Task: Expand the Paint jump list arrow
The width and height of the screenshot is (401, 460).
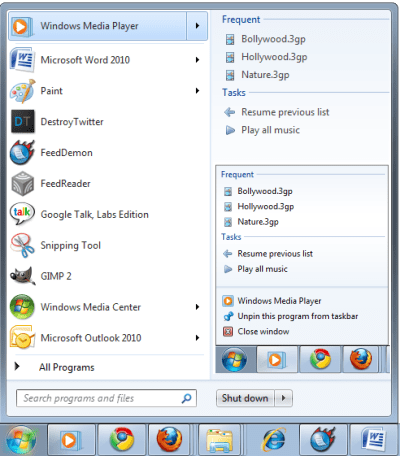Action: (x=197, y=91)
